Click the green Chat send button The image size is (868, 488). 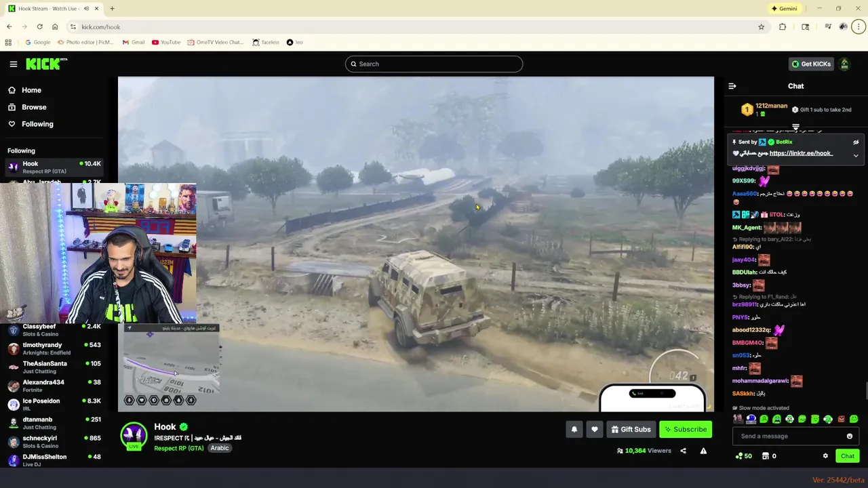(x=848, y=456)
